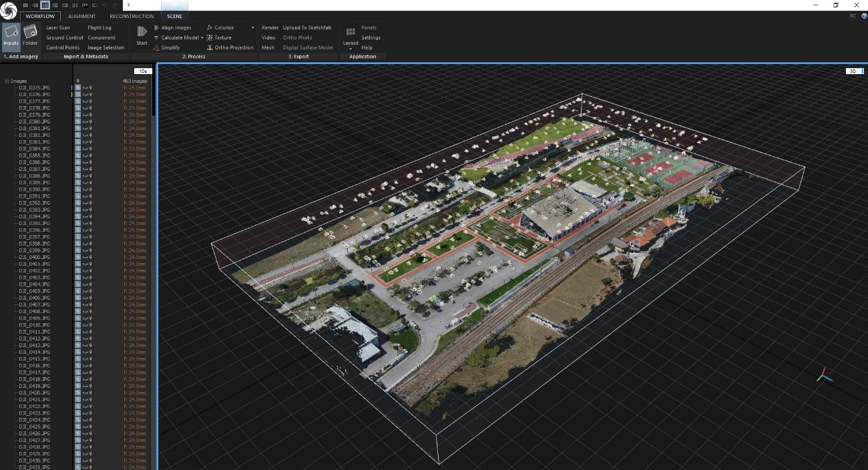Image resolution: width=868 pixels, height=470 pixels.
Task: Click the 3D view mode label
Action: (855, 71)
